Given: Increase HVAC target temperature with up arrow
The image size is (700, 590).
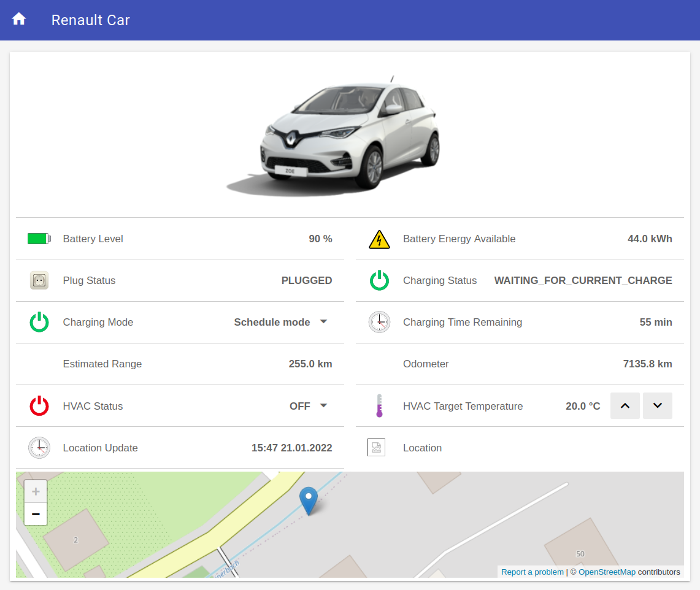Looking at the screenshot, I should tap(625, 406).
